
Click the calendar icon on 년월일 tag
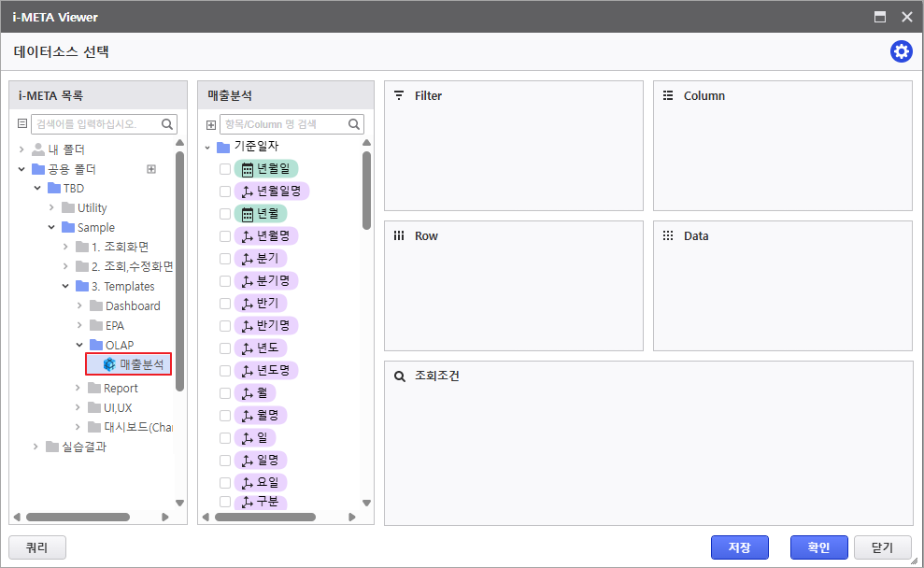click(x=248, y=169)
